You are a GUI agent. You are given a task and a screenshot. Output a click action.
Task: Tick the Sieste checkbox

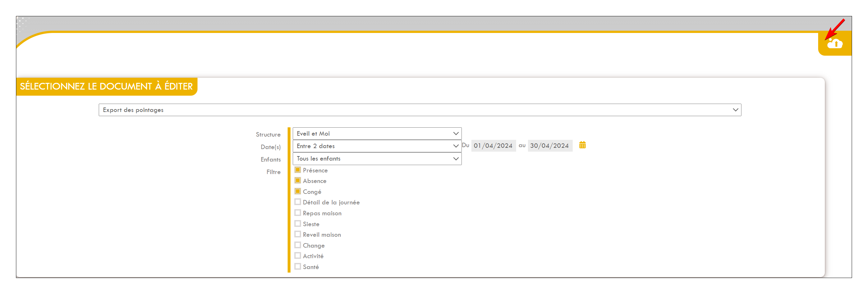coord(298,224)
